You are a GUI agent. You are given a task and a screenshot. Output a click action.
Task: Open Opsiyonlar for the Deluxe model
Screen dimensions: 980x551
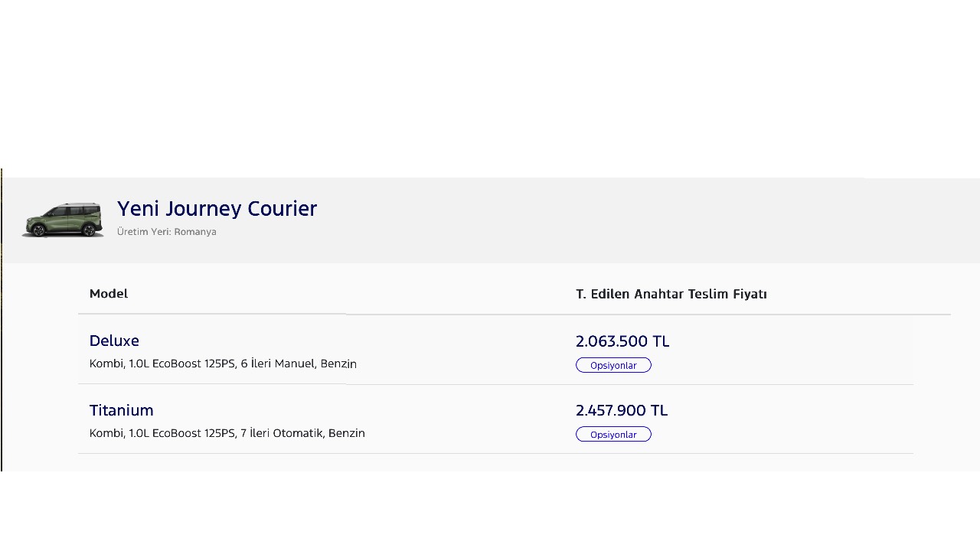point(613,365)
